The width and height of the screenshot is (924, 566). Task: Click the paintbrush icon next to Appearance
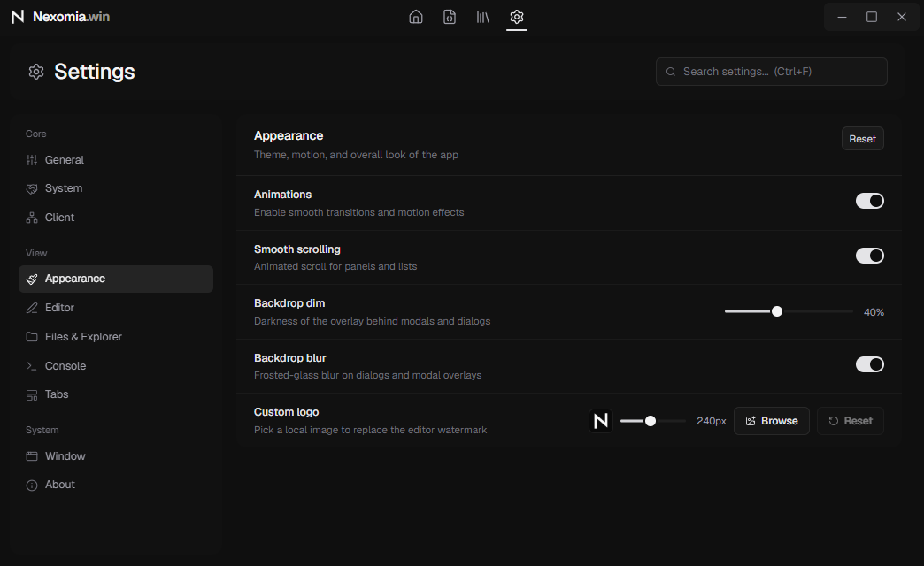point(32,279)
